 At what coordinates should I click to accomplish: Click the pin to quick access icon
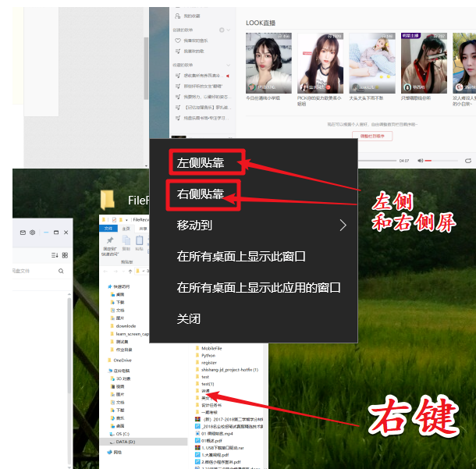[110, 240]
